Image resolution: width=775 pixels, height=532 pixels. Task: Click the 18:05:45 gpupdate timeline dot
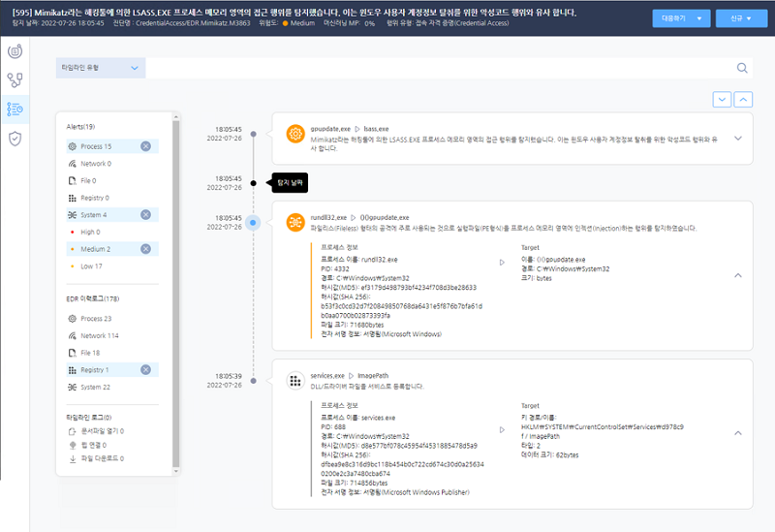click(254, 134)
